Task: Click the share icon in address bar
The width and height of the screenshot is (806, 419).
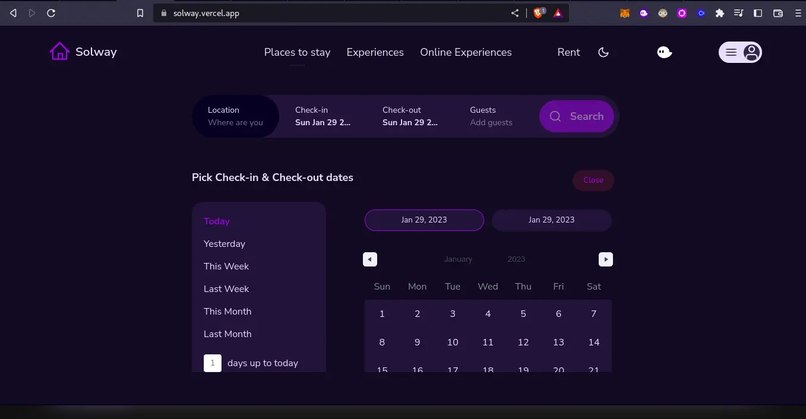Action: coord(515,13)
